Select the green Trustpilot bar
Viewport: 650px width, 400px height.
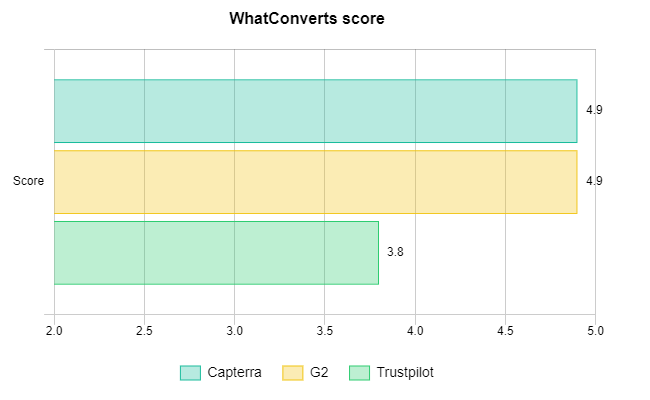pyautogui.click(x=216, y=253)
